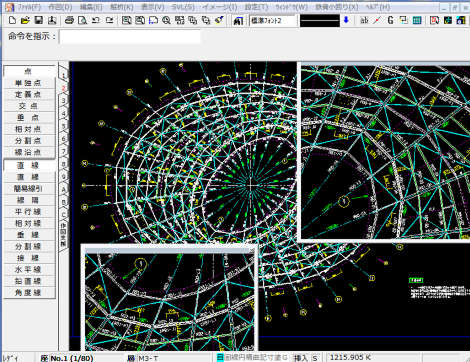Switch to side tab 3
The height and width of the screenshot is (362, 470).
coord(63,101)
